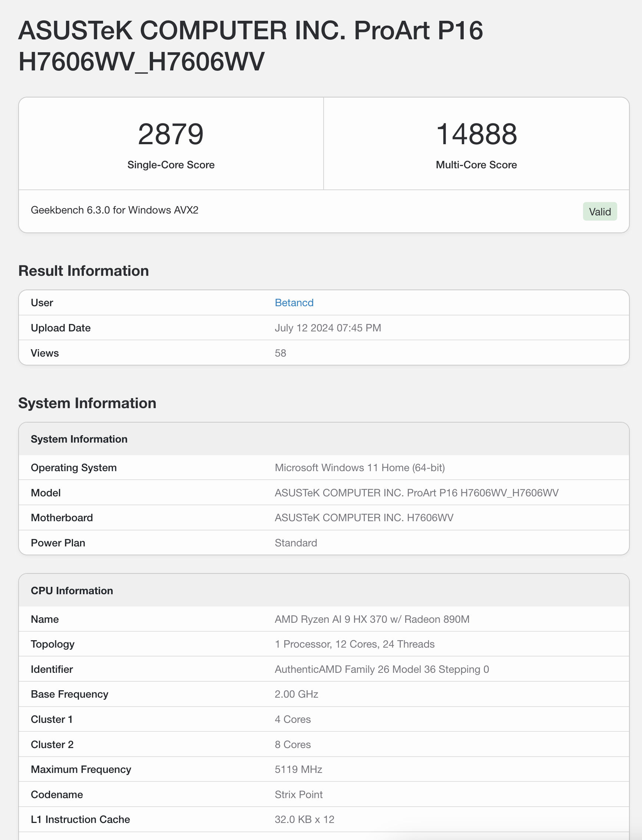642x840 pixels.
Task: Click the Identifier row label
Action: click(x=52, y=669)
